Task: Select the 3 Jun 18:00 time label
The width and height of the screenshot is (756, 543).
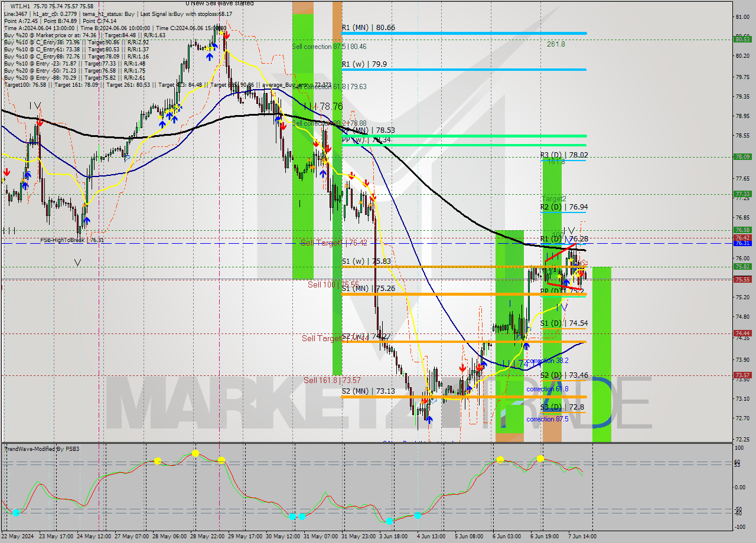Action: [392, 537]
